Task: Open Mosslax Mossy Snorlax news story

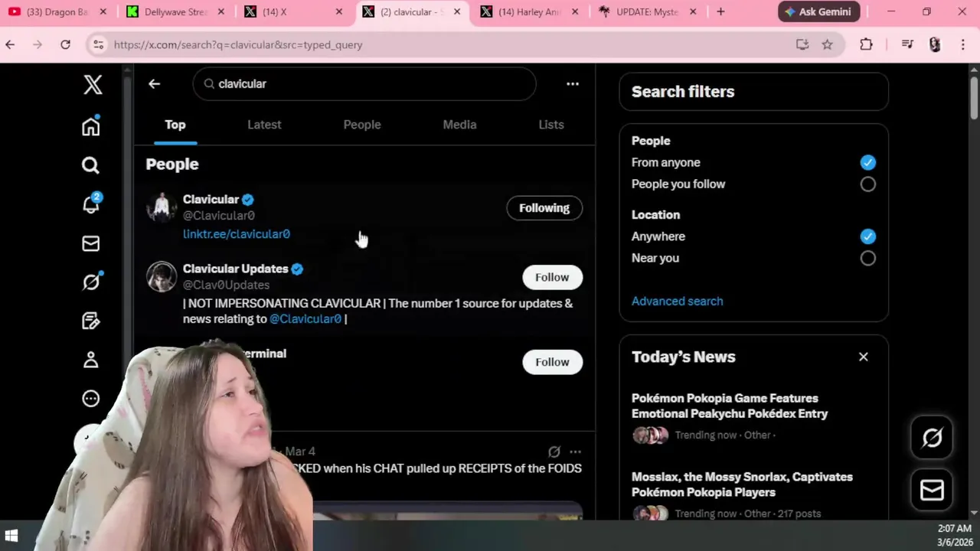Action: coord(742,484)
